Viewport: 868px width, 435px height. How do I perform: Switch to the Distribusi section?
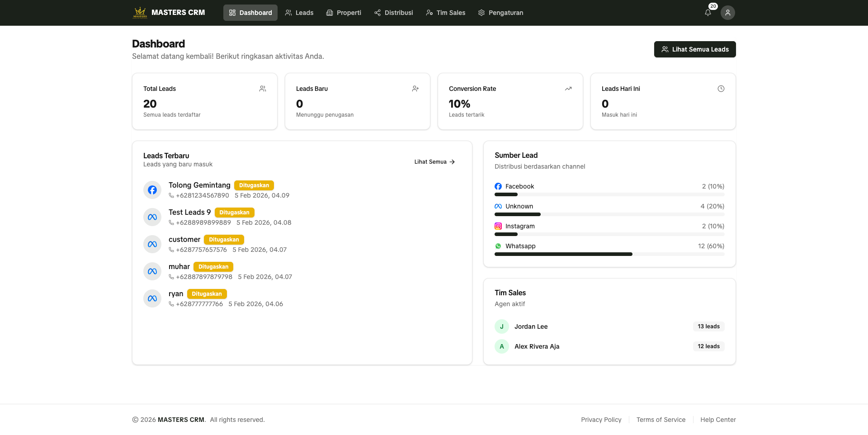coord(393,13)
